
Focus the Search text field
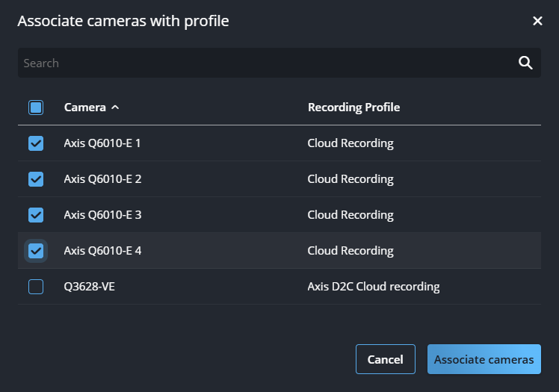pyautogui.click(x=262, y=63)
